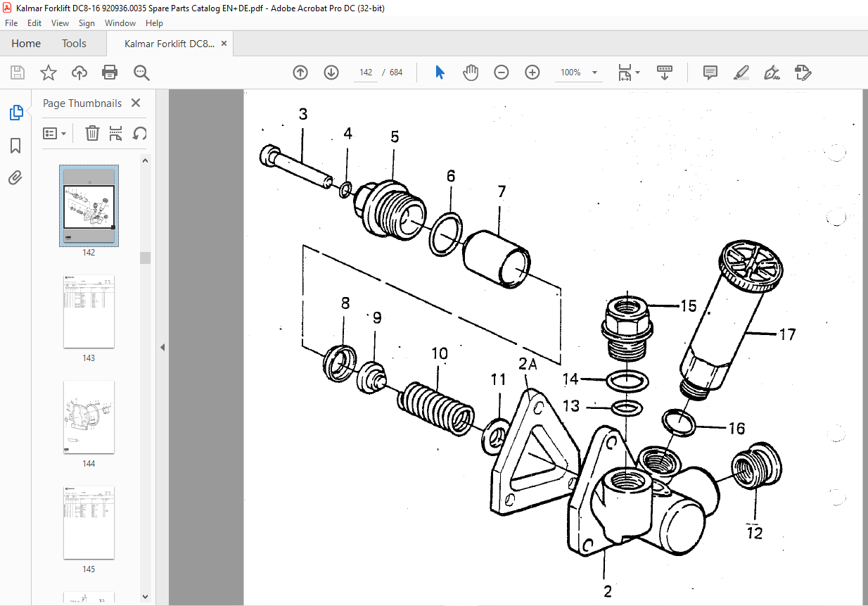
Task: Open the View menu
Action: [60, 23]
